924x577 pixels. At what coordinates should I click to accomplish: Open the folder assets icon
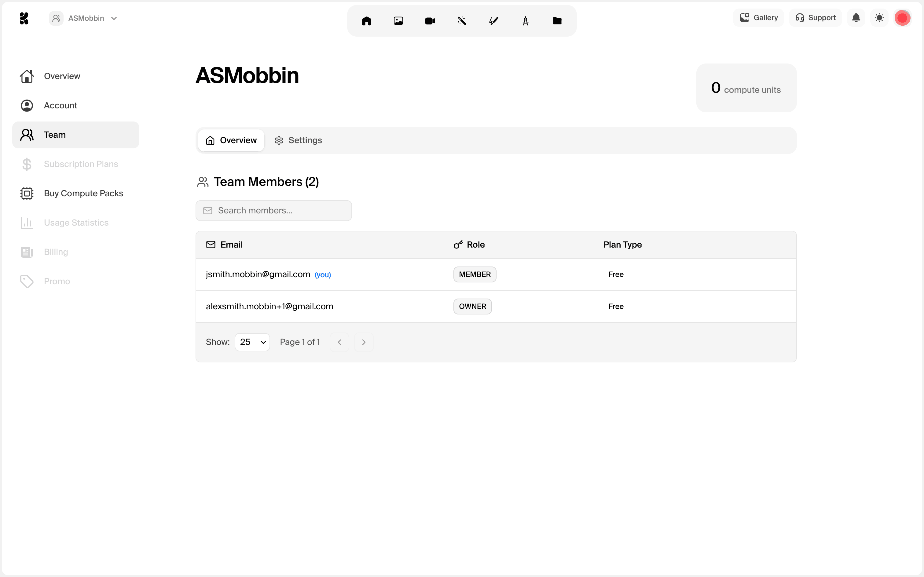coord(557,21)
